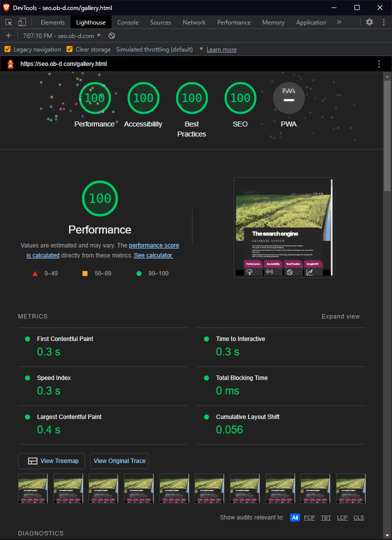The image size is (392, 540).
Task: Click the scrollbar down arrow
Action: point(387,535)
